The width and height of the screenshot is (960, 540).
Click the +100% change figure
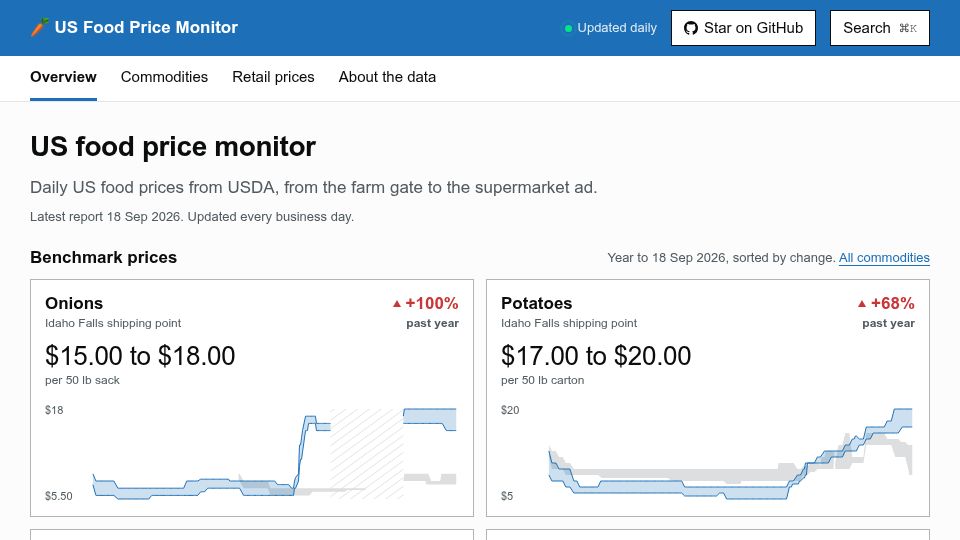(432, 303)
